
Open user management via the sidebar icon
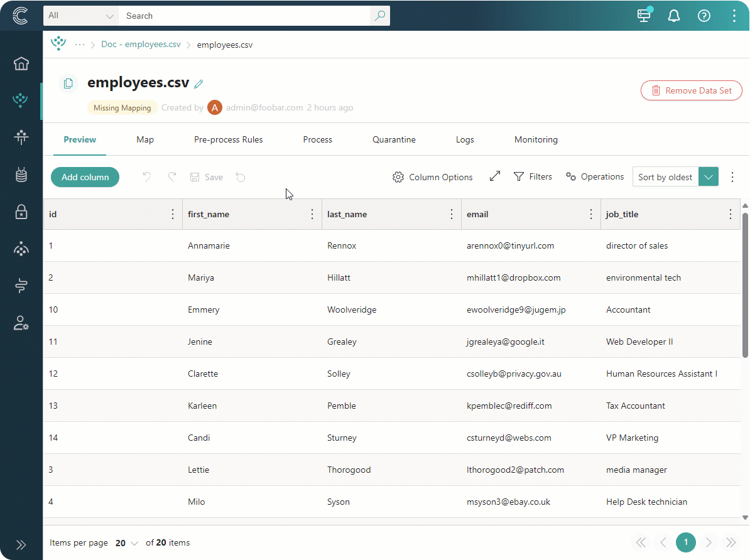[x=21, y=323]
